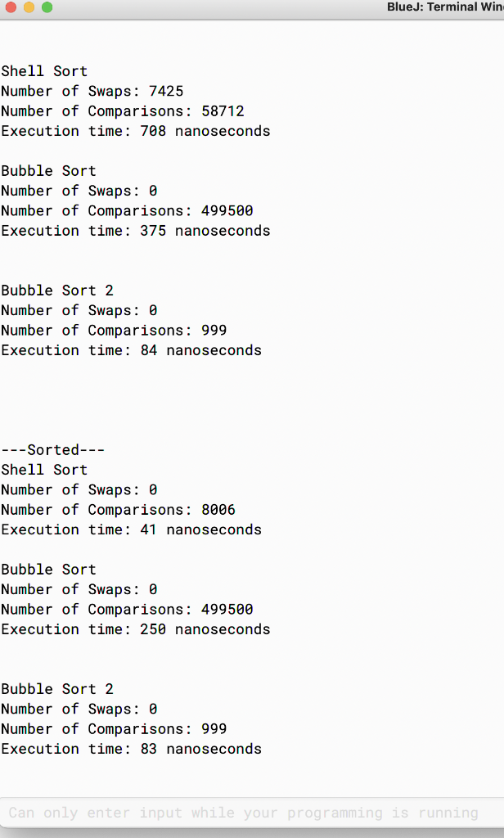Click Number of Comparisons: 999 line
Screen dimensions: 504x838
pyautogui.click(x=110, y=330)
